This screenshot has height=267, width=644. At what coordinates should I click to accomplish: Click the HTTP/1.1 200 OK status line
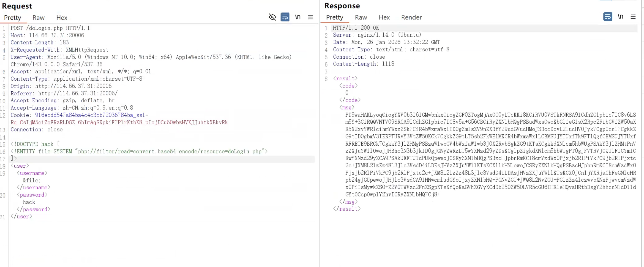(x=356, y=28)
